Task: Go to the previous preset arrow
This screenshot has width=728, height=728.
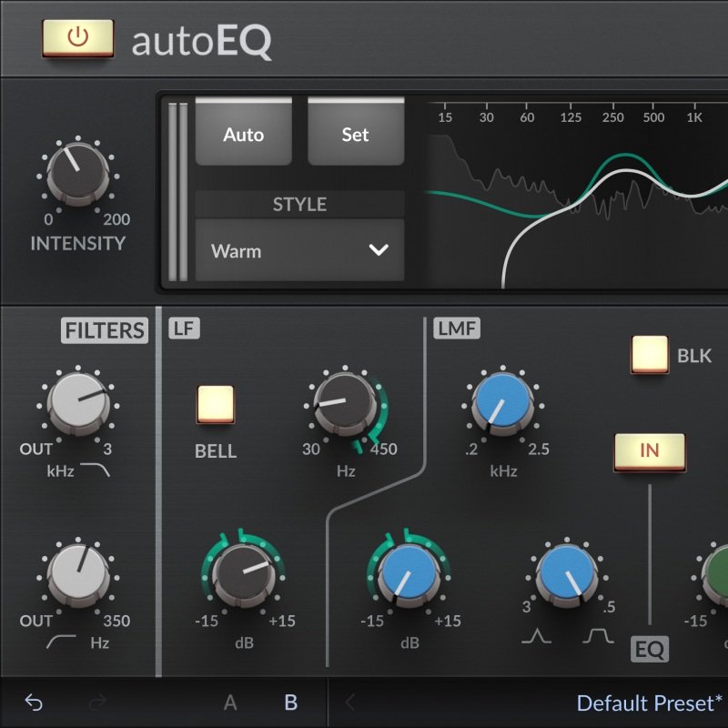Action: (351, 703)
